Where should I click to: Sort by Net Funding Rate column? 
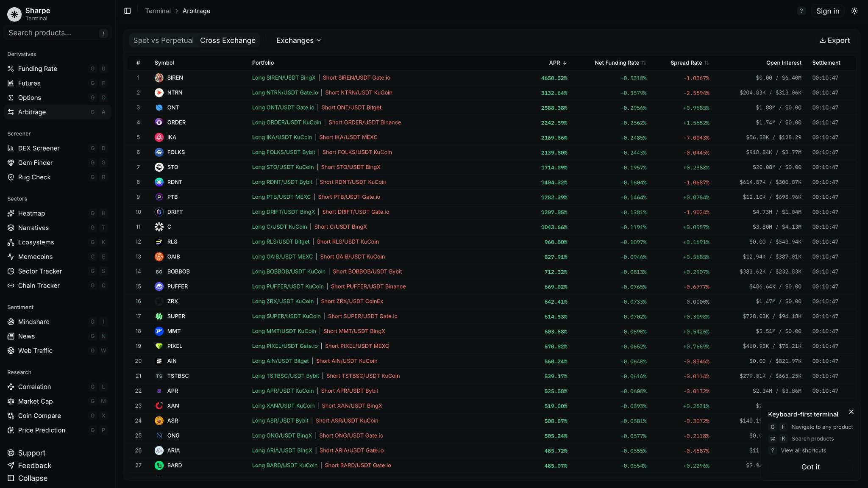617,63
